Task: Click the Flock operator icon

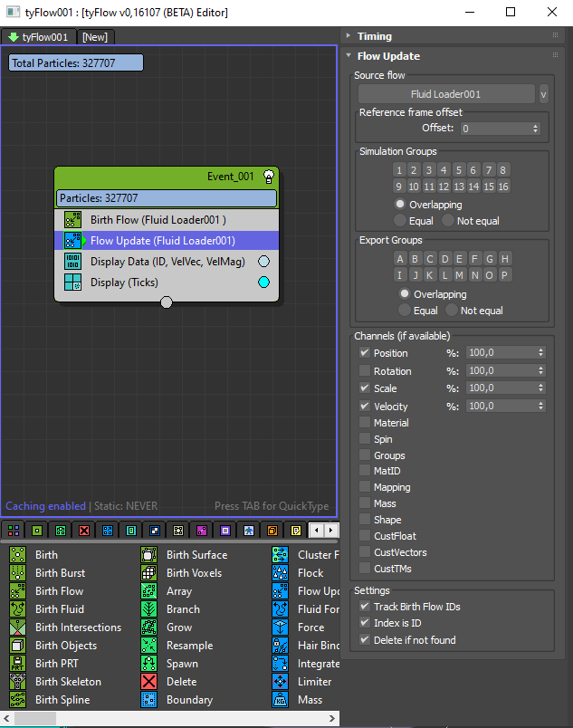Action: [x=281, y=573]
